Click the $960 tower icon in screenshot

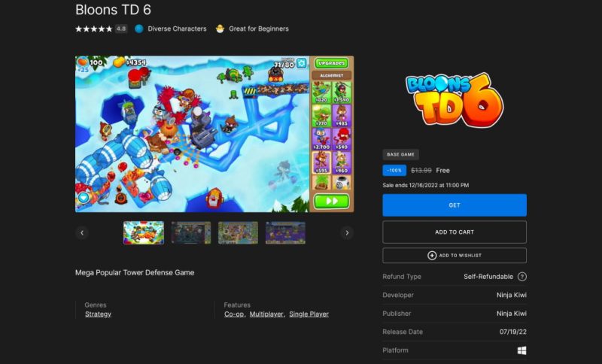(x=342, y=162)
